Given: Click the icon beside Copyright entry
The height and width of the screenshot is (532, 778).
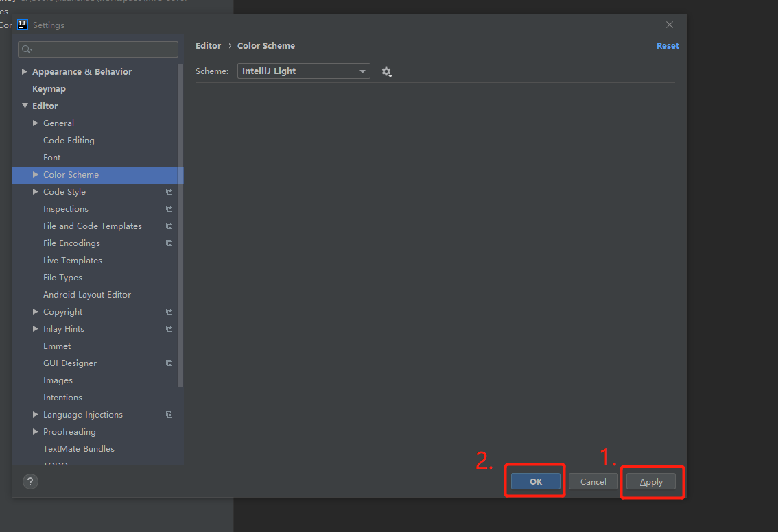Looking at the screenshot, I should pos(169,311).
